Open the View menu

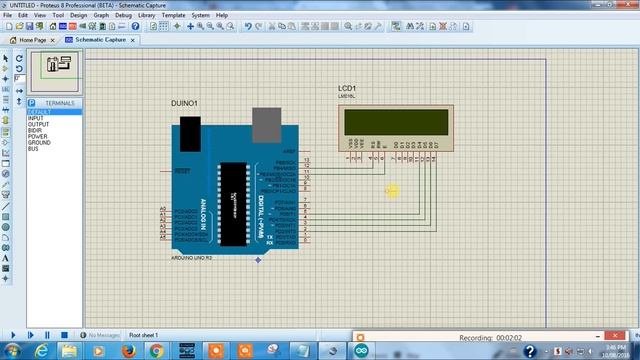[x=40, y=15]
